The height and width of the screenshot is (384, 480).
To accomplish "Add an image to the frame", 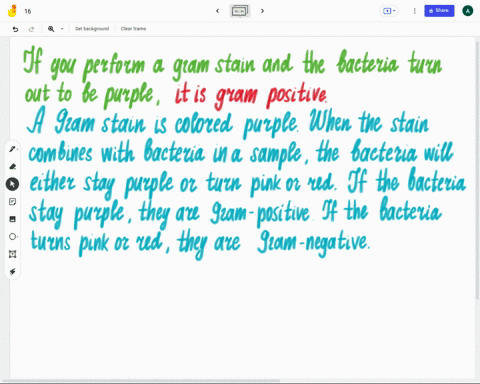I will (13, 219).
